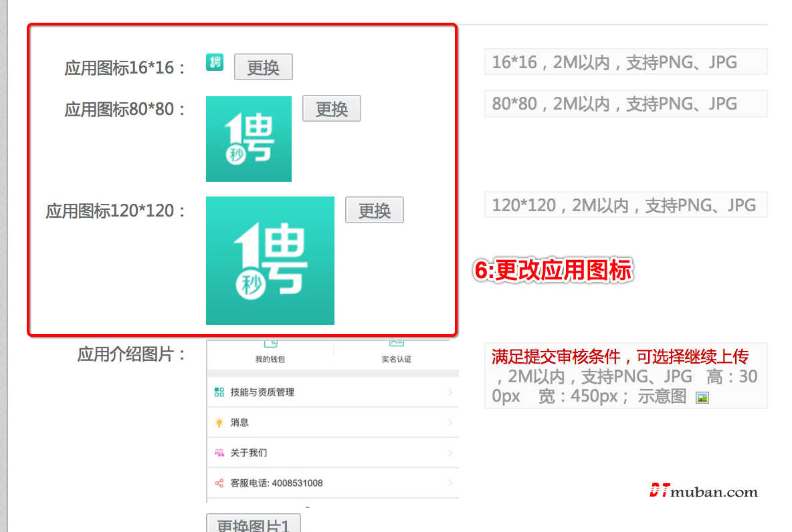Click the small 16*16 app icon thumbnail

click(x=214, y=62)
